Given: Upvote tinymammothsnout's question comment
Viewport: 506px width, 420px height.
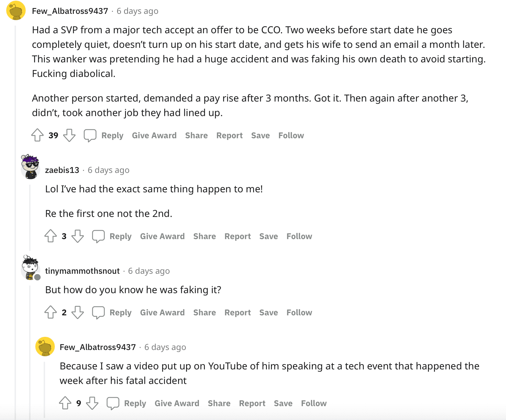Looking at the screenshot, I should point(51,312).
